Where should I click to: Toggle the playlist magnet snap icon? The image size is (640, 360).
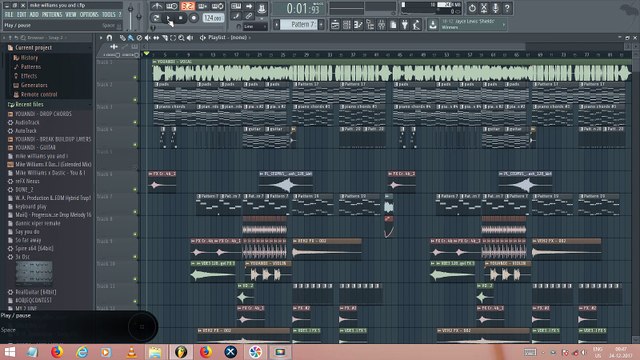coord(109,38)
